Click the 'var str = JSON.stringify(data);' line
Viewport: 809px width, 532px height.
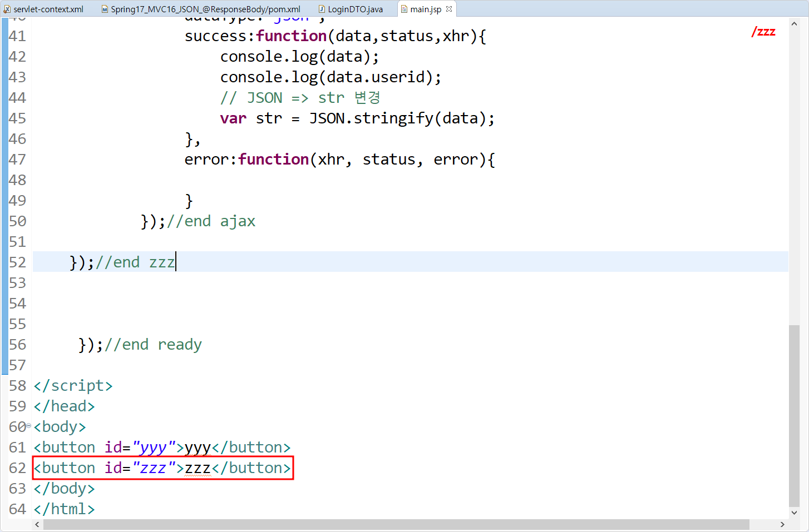pos(357,118)
